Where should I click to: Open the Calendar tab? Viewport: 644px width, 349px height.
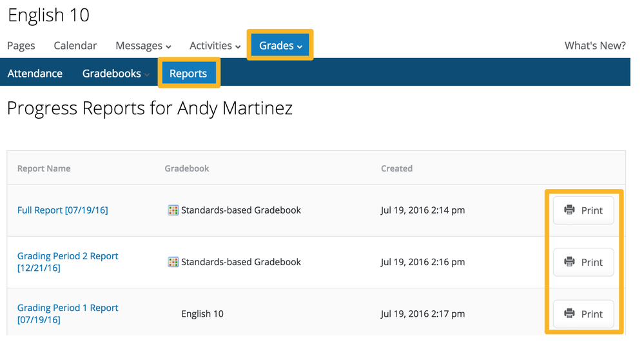75,46
